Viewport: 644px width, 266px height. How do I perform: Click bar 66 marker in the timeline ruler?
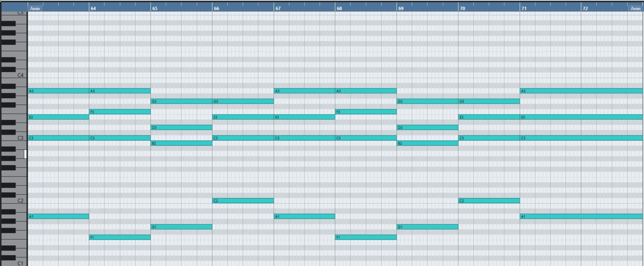(216, 8)
